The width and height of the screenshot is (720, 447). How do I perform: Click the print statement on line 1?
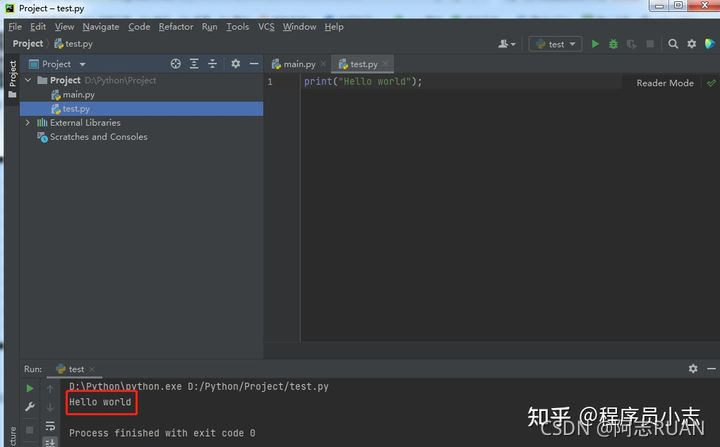pos(363,82)
